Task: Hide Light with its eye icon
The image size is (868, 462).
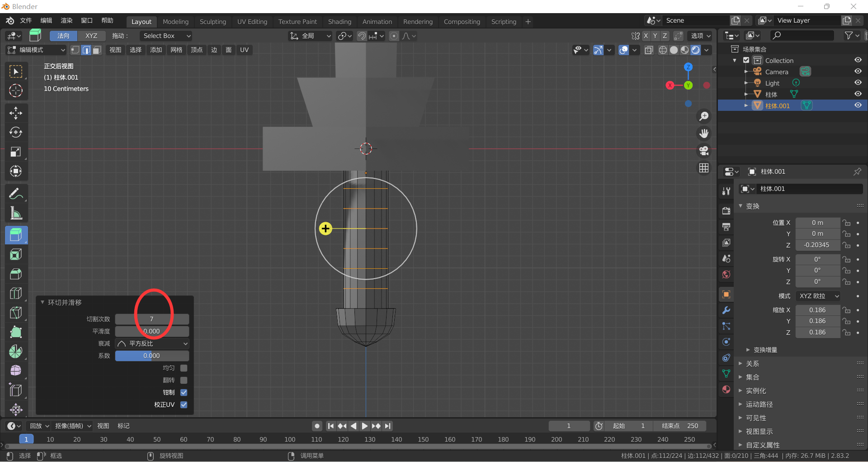Action: click(858, 83)
